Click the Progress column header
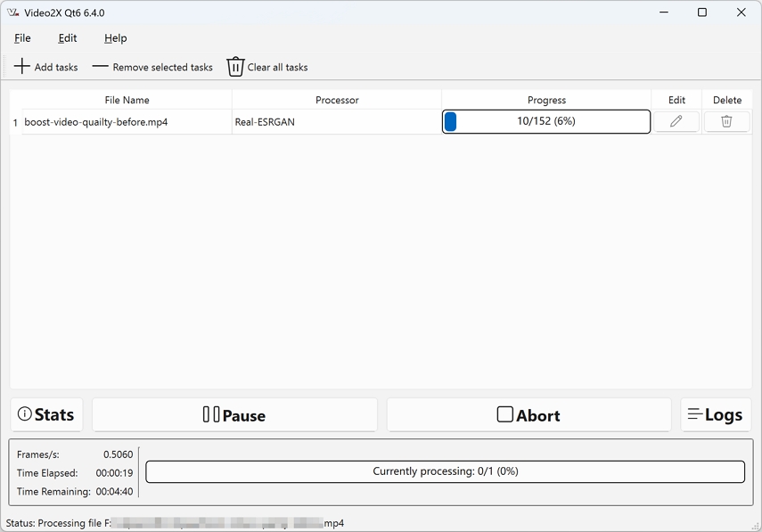The width and height of the screenshot is (762, 532). [x=546, y=100]
